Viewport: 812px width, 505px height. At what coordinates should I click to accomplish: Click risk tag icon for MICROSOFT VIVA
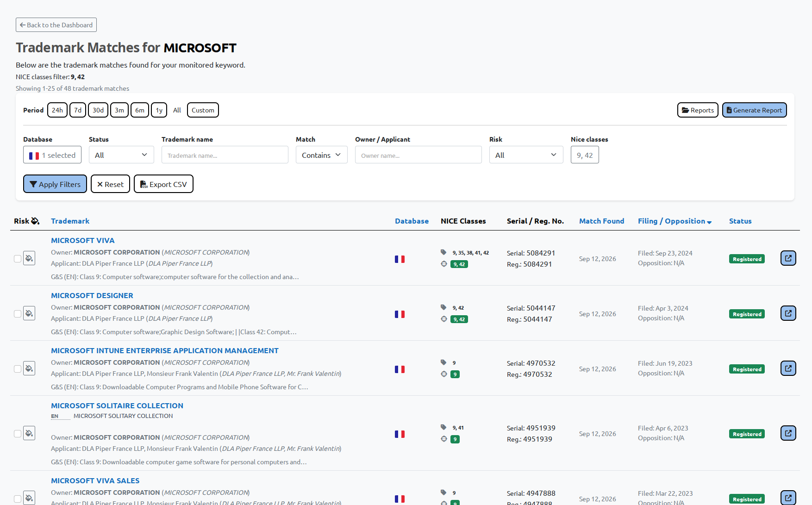tap(29, 258)
